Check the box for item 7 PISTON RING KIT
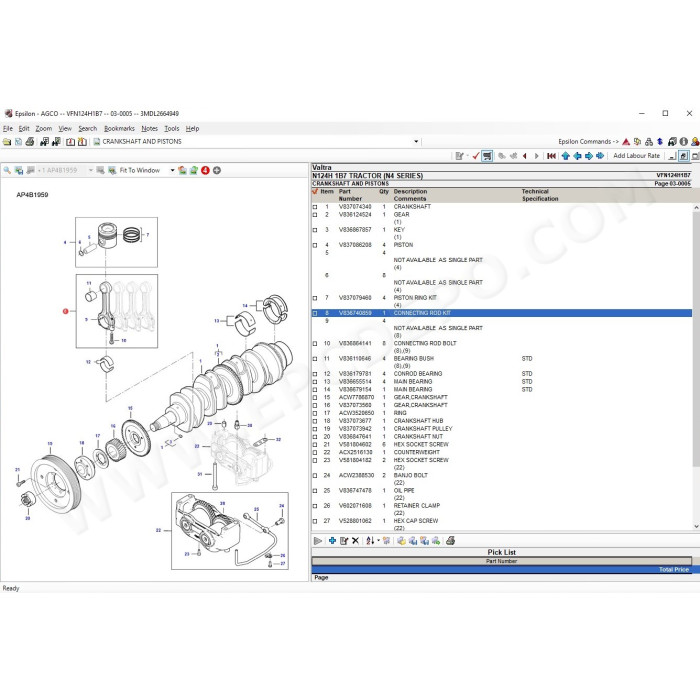 315,298
